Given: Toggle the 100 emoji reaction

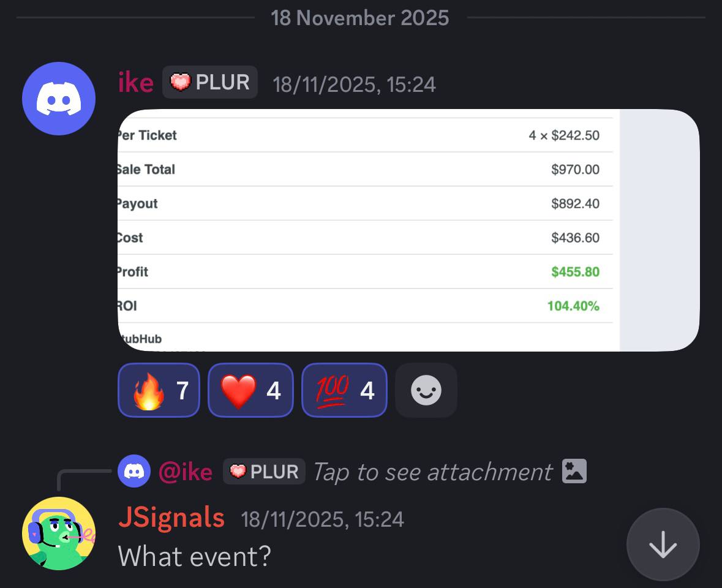Looking at the screenshot, I should [x=344, y=390].
